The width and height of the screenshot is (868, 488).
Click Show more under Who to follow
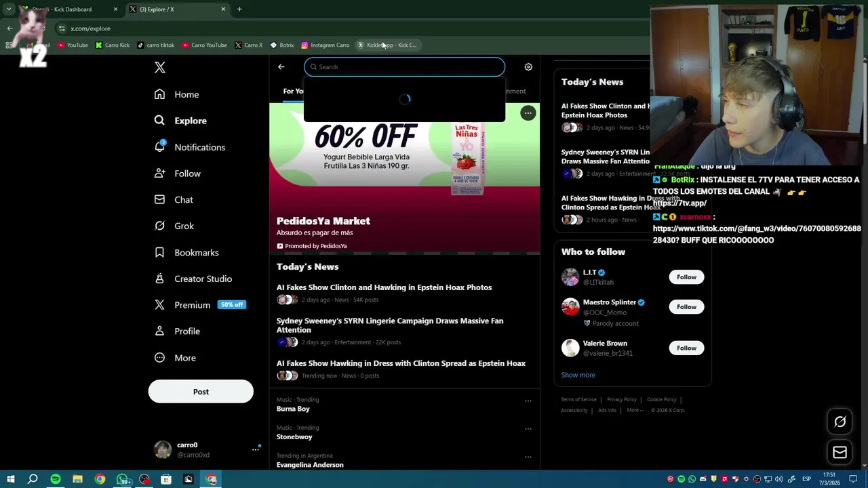(x=578, y=375)
